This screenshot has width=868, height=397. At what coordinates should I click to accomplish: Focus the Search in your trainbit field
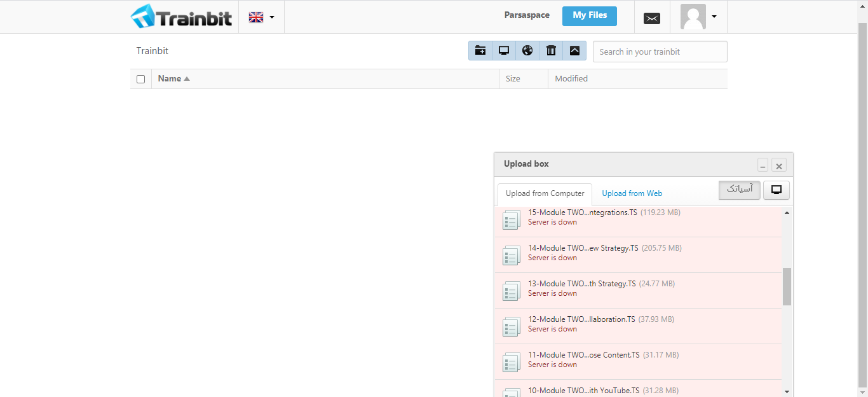[660, 52]
